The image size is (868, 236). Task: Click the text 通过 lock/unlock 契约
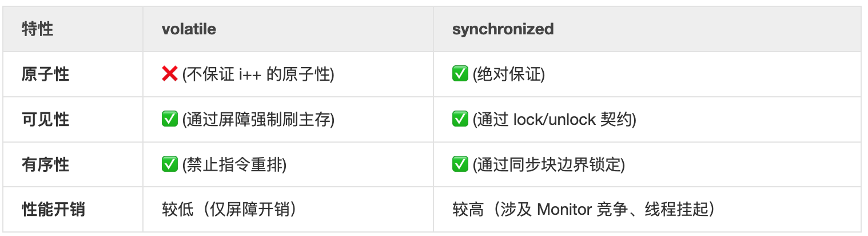point(555,120)
